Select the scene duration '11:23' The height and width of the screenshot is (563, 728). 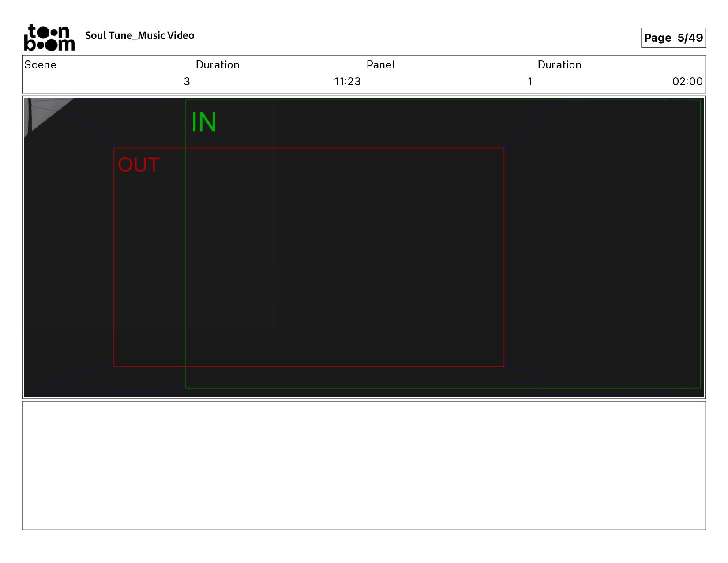pyautogui.click(x=347, y=81)
